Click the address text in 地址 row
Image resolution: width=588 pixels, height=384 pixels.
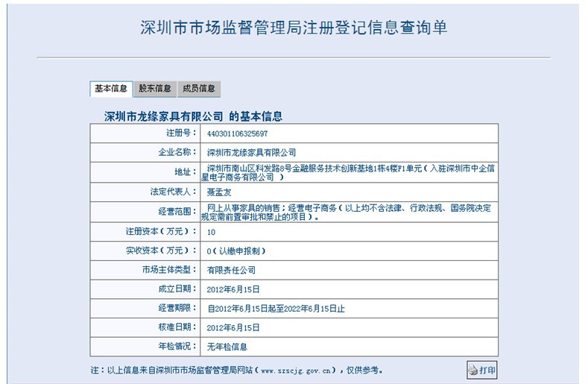point(350,173)
